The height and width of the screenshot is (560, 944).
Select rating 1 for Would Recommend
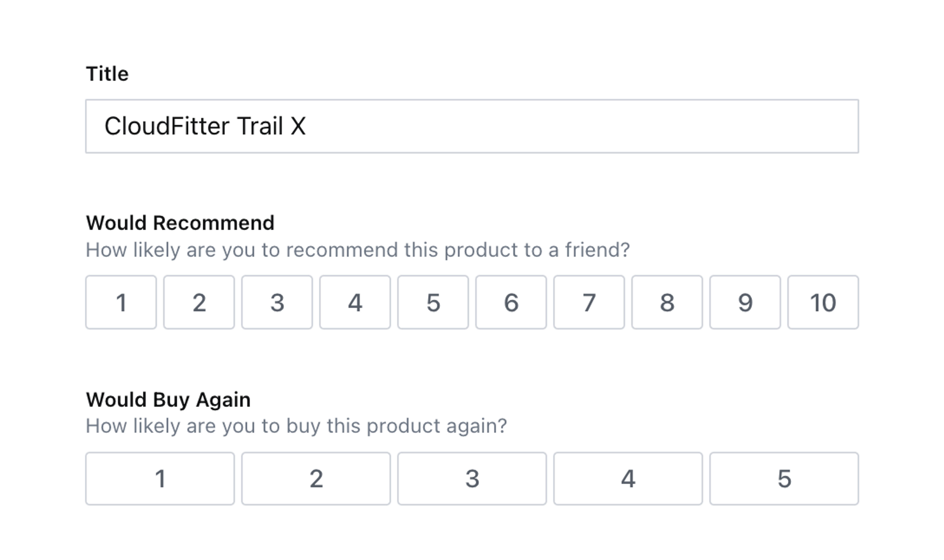(121, 302)
